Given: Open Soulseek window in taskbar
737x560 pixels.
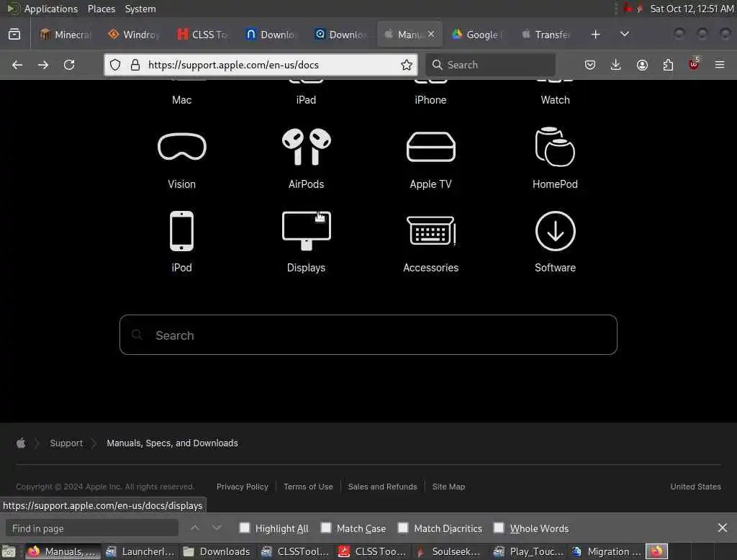Looking at the screenshot, I should click(x=449, y=551).
